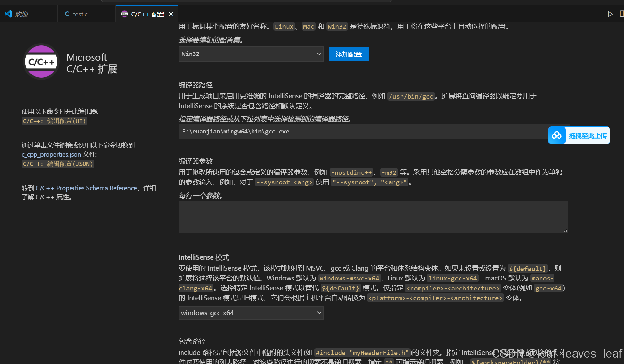624x364 pixels.
Task: Click the 编译器路径 section heading
Action: point(195,85)
